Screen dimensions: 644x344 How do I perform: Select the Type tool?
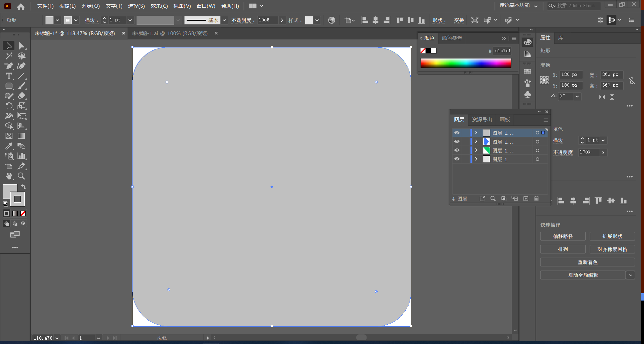[9, 76]
